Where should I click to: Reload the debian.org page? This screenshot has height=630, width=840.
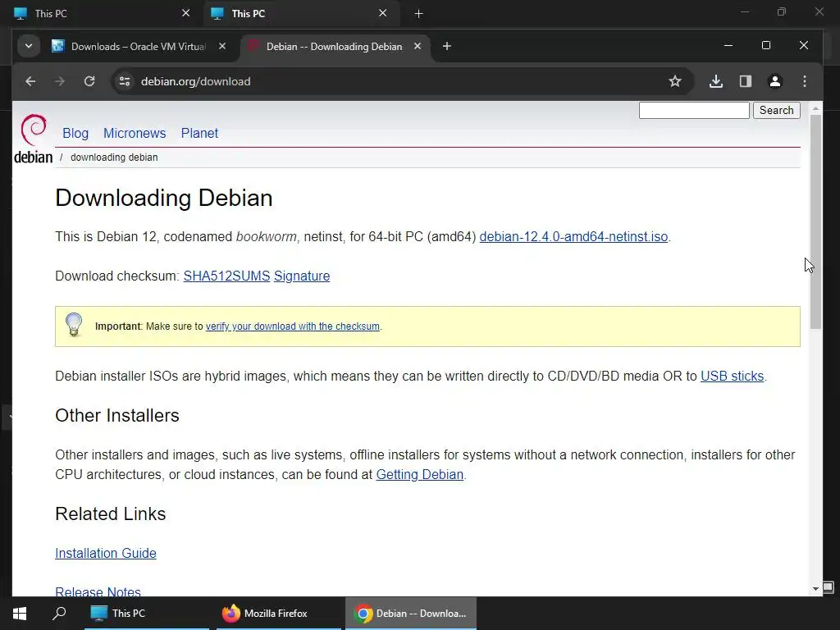tap(89, 81)
